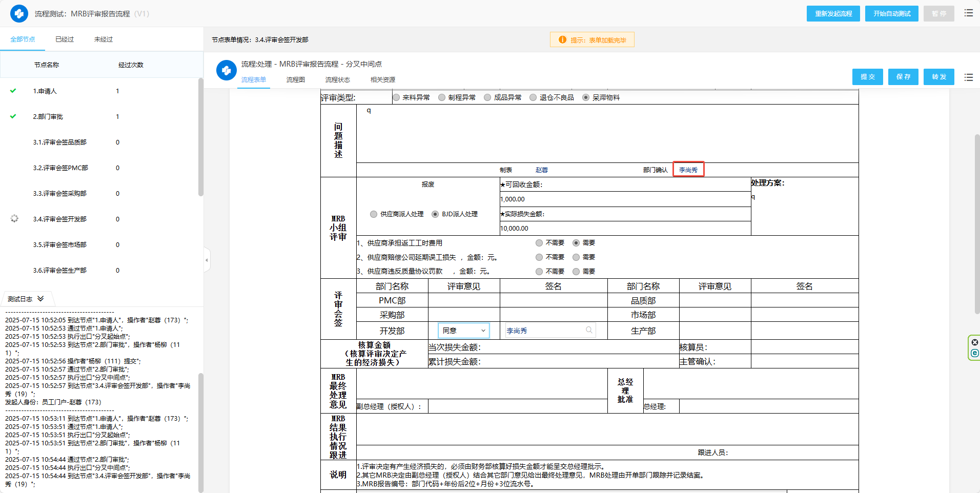This screenshot has height=493, width=980.
Task: Select node 3.1.评审会签品质部
Action: 60,142
